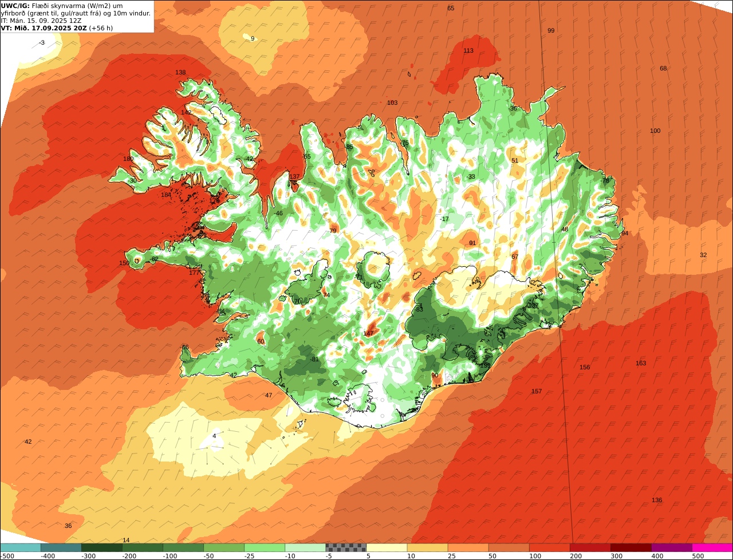Viewport: 733px width, 560px height.
Task: Click the legend label 300
Action: 617,555
